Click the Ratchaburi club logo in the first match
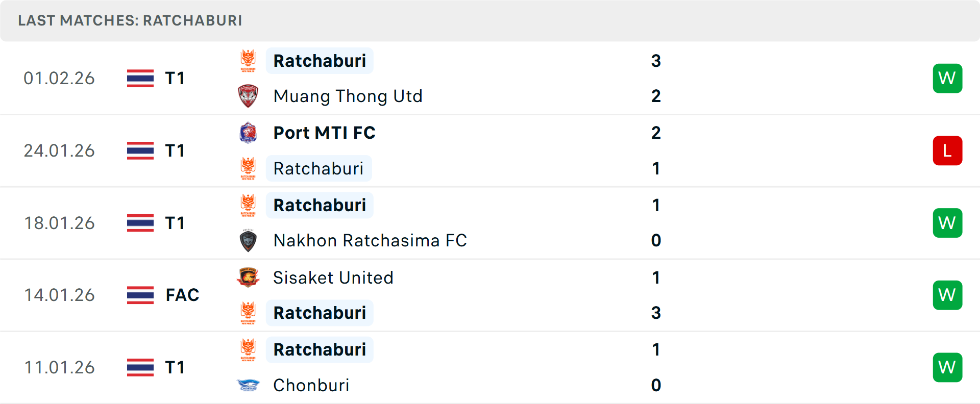 click(x=249, y=60)
